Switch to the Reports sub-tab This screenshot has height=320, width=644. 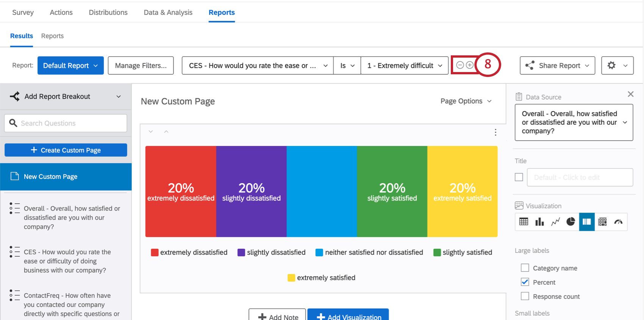point(52,36)
